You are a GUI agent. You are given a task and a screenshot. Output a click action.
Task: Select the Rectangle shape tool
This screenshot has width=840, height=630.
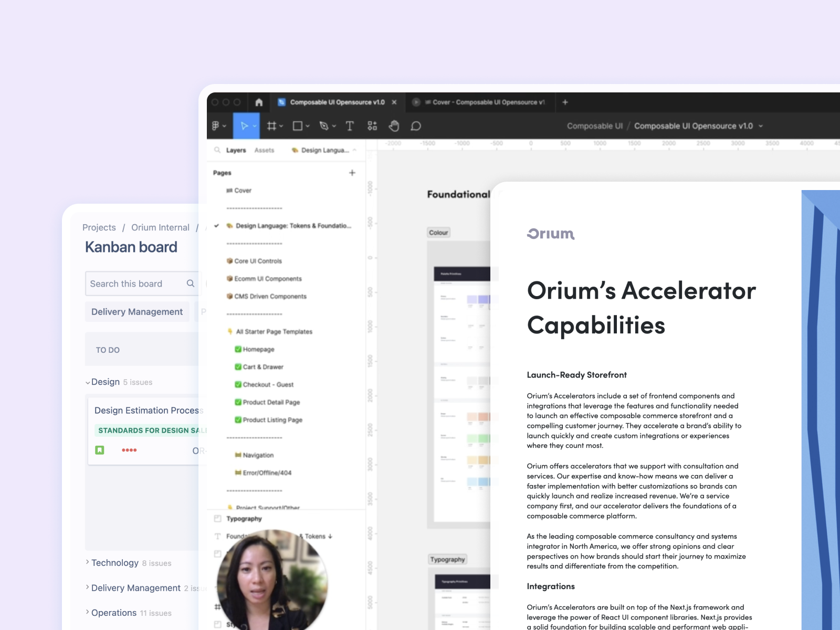(x=297, y=126)
